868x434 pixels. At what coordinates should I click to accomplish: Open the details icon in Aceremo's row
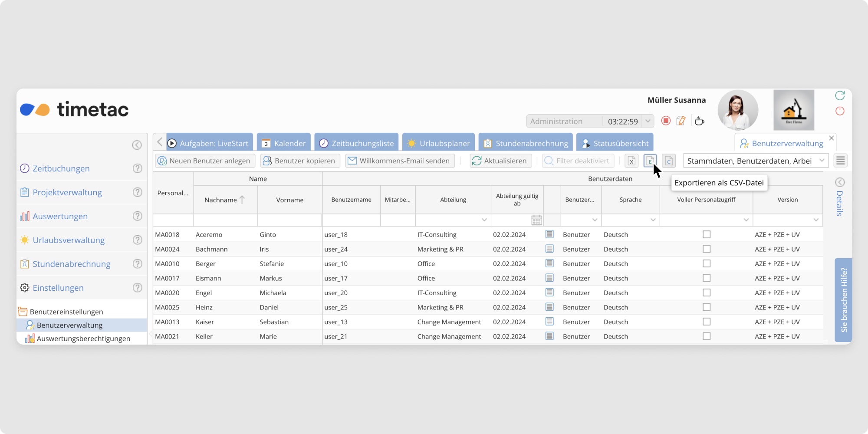pyautogui.click(x=549, y=234)
